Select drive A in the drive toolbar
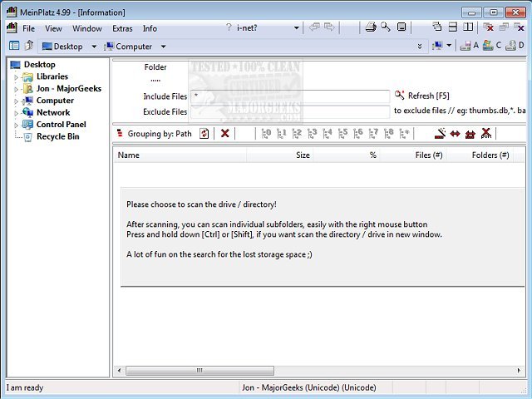Image resolution: width=532 pixels, height=399 pixels. point(468,46)
